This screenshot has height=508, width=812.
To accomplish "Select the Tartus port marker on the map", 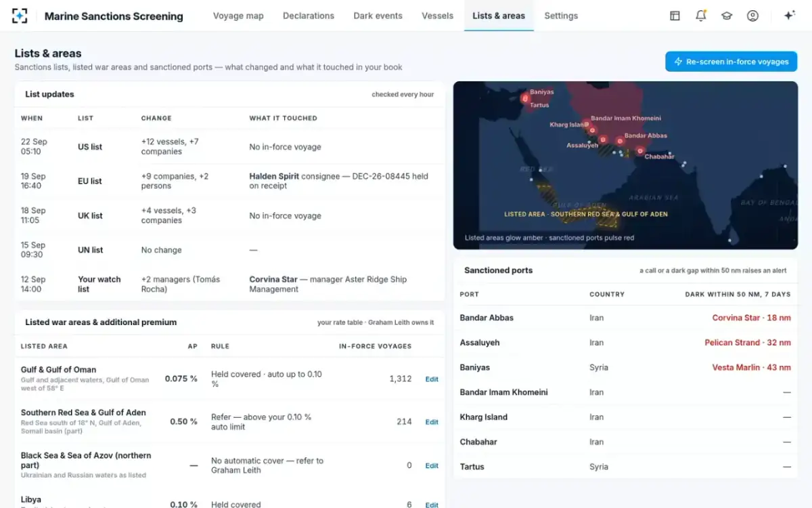I will [x=525, y=99].
